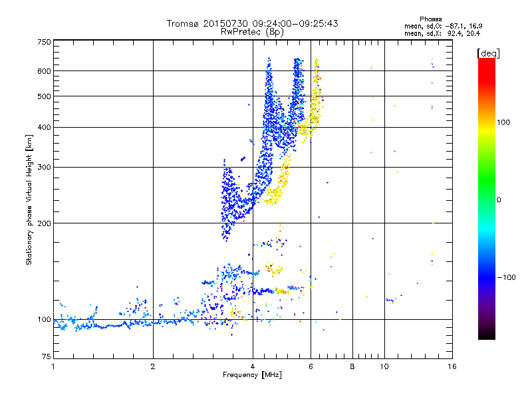Click the y-axis label "75"
This screenshot has width=532, height=399.
pyautogui.click(x=47, y=356)
